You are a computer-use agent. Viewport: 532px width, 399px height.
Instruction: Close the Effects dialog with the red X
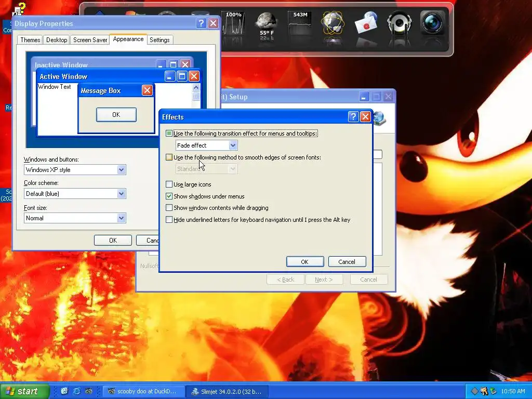point(365,117)
